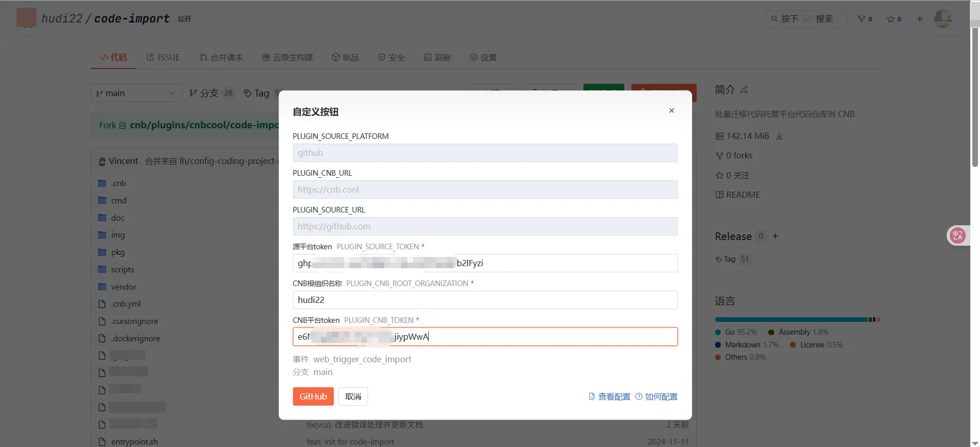
Task: Open the Tag 51 badge
Action: coord(733,259)
